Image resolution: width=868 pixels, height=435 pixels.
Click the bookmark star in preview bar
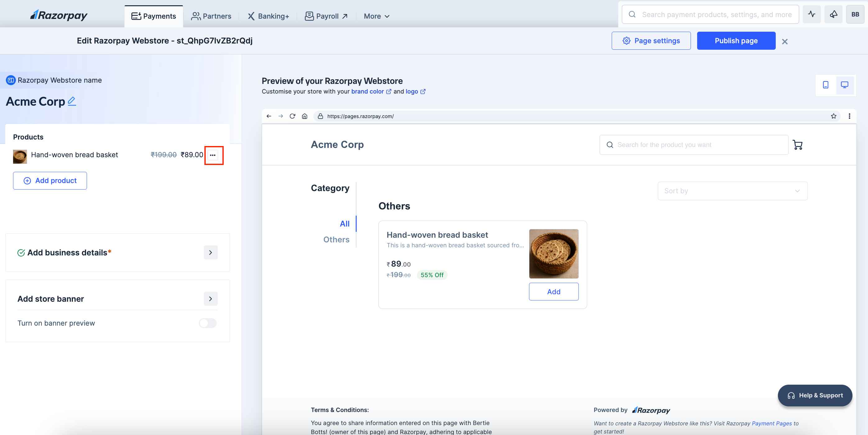(833, 116)
